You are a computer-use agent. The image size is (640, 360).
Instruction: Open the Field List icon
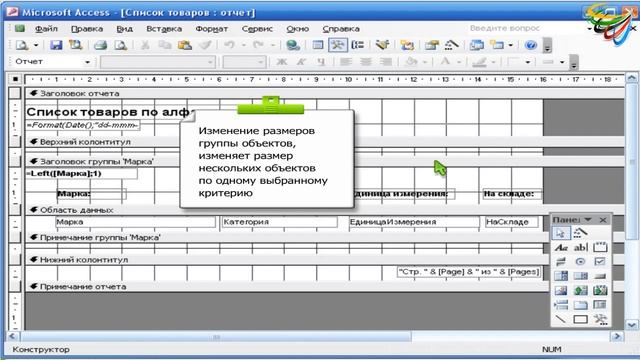click(318, 45)
